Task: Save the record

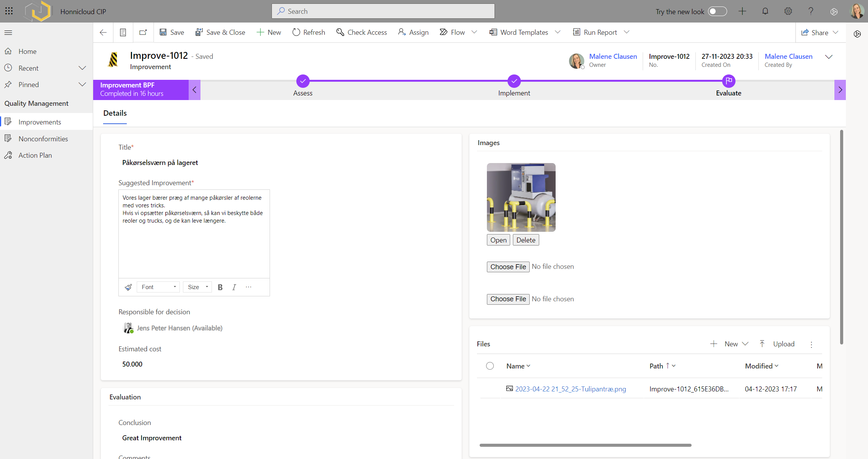Action: click(172, 32)
